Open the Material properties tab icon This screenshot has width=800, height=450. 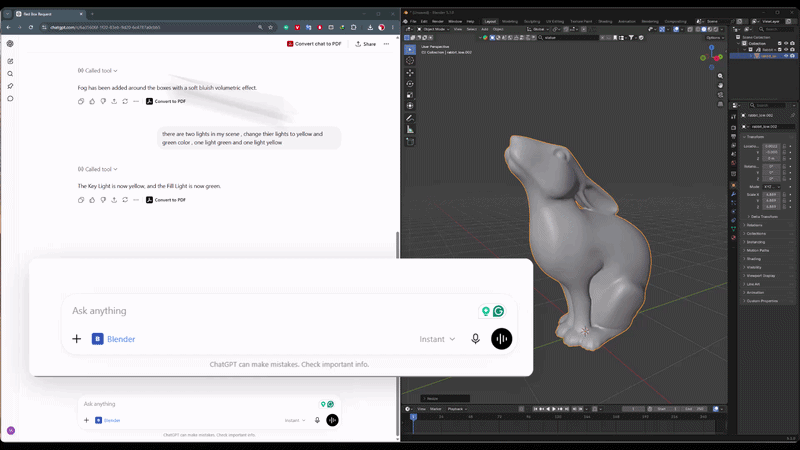tap(733, 238)
